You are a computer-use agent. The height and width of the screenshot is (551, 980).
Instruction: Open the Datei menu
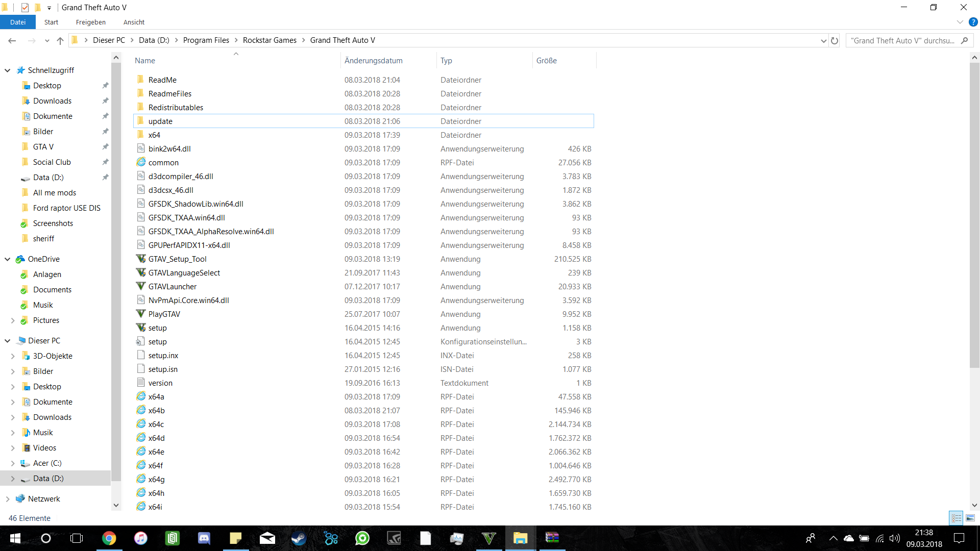click(x=18, y=22)
